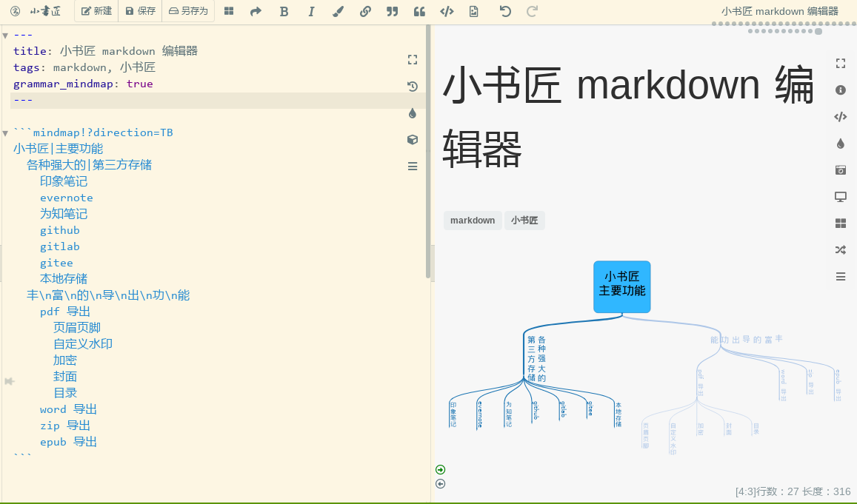Image resolution: width=857 pixels, height=504 pixels.
Task: Click the title line in editor
Action: 105,51
